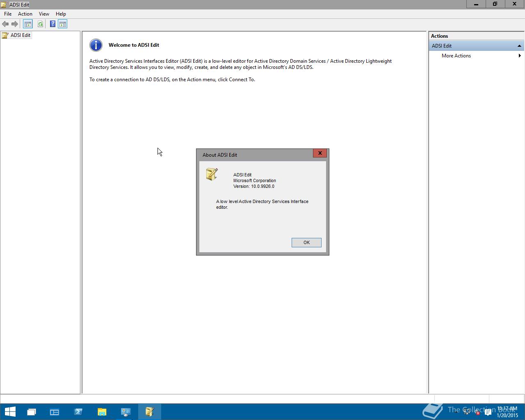Viewport: 525px width, 420px height.
Task: Click Version: 10.0.9926.0 text
Action: [254, 186]
